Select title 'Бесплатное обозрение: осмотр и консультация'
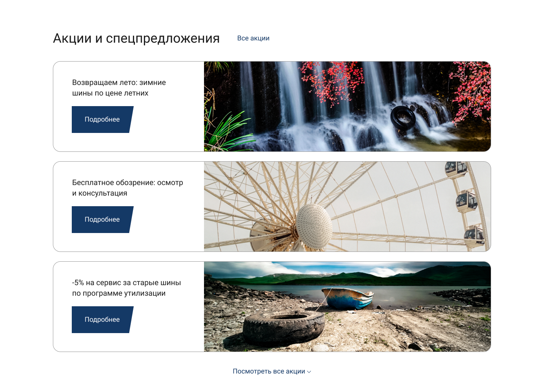Image resolution: width=544 pixels, height=392 pixels. point(127,188)
